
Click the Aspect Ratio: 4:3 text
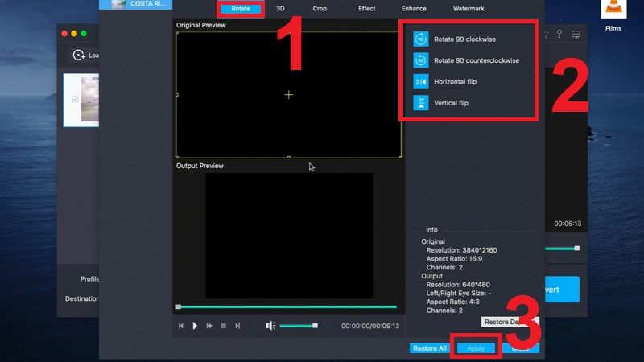452,302
